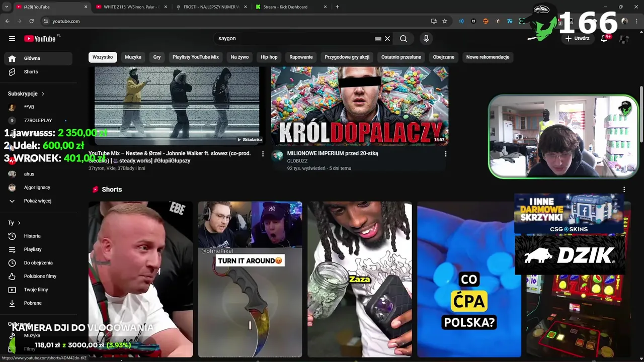The image size is (644, 362).
Task: Click the YouTube logo
Action: coord(40,39)
